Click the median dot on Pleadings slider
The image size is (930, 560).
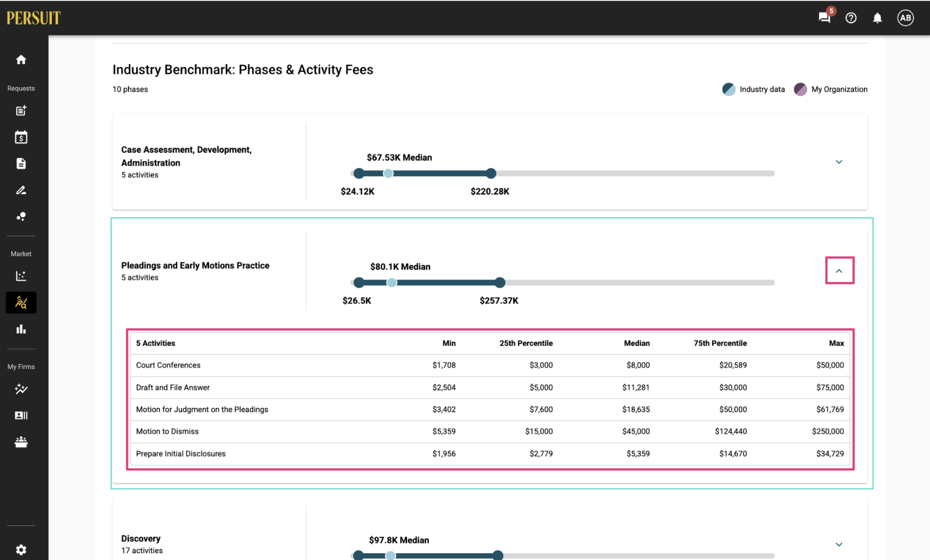[x=392, y=283]
